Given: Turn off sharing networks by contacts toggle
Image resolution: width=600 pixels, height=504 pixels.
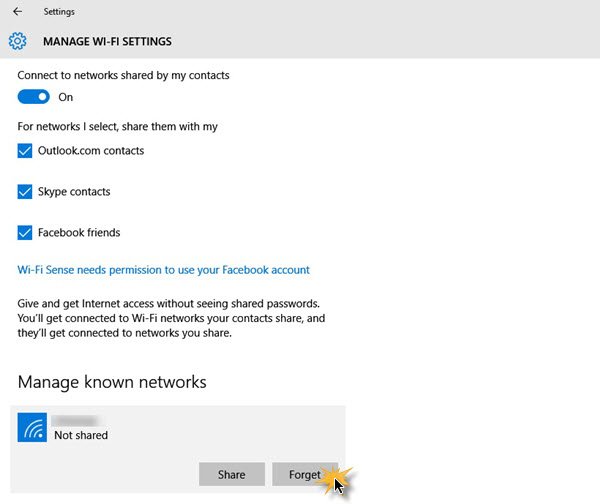Looking at the screenshot, I should coord(34,97).
